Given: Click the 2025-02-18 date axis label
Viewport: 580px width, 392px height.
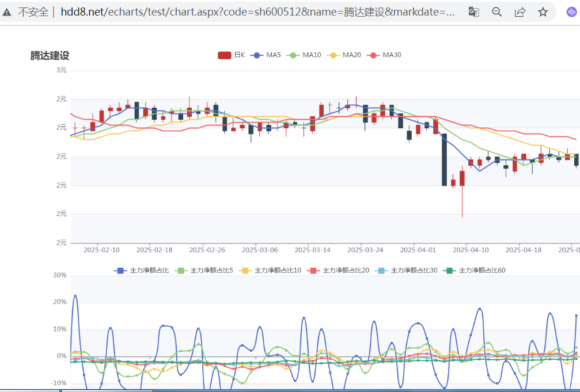Looking at the screenshot, I should click(x=154, y=250).
